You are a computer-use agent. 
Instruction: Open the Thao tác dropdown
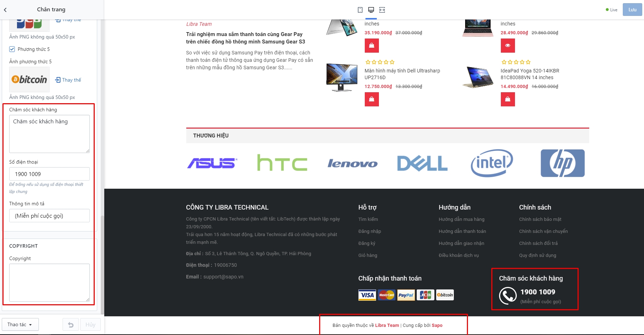[20, 324]
